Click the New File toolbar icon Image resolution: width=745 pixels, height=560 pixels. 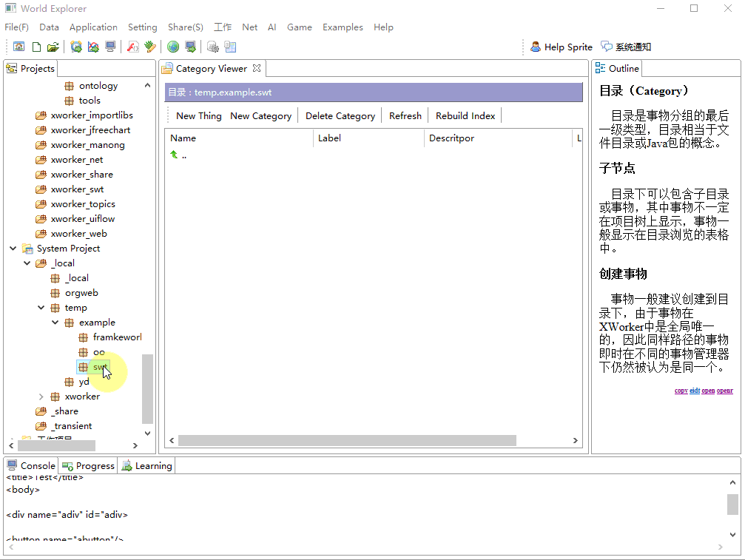35,46
